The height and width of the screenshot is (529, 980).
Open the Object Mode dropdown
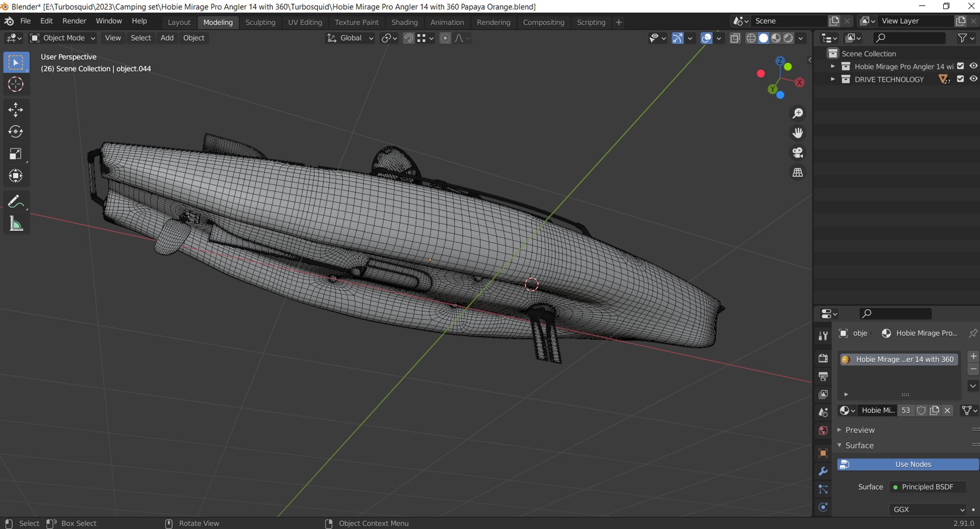click(x=63, y=38)
